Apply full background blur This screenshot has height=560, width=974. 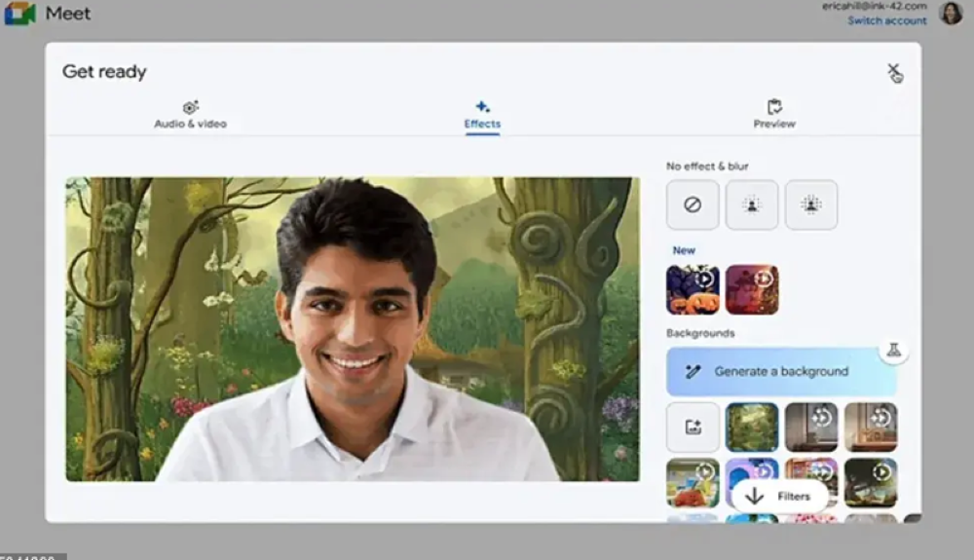coord(811,205)
